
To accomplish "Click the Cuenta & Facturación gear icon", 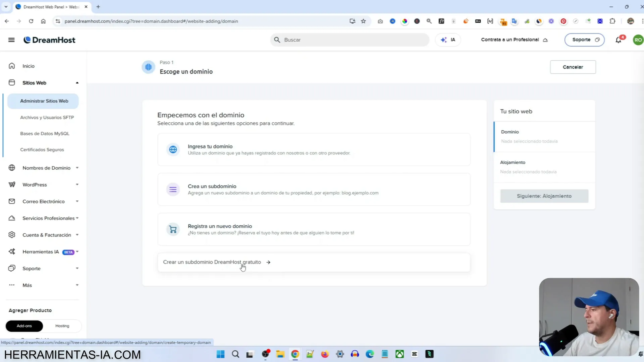I will pos(11,235).
